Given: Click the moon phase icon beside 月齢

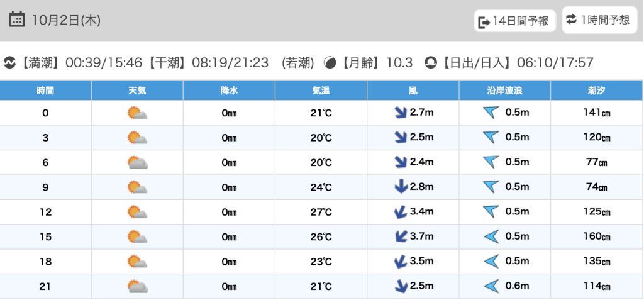Looking at the screenshot, I should (x=330, y=62).
